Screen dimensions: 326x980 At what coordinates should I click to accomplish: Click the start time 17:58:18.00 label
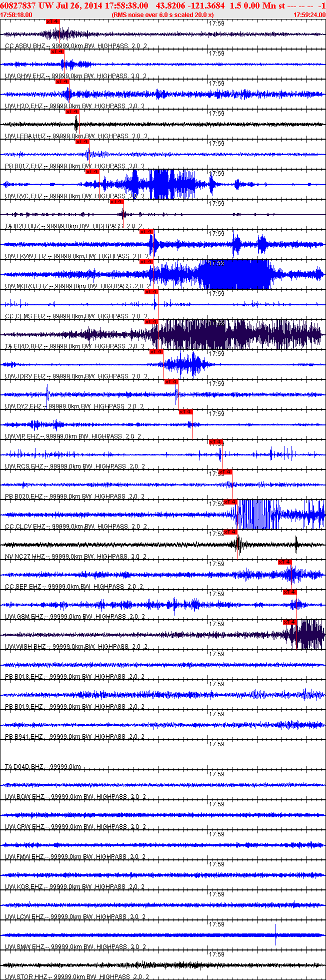tap(16, 15)
